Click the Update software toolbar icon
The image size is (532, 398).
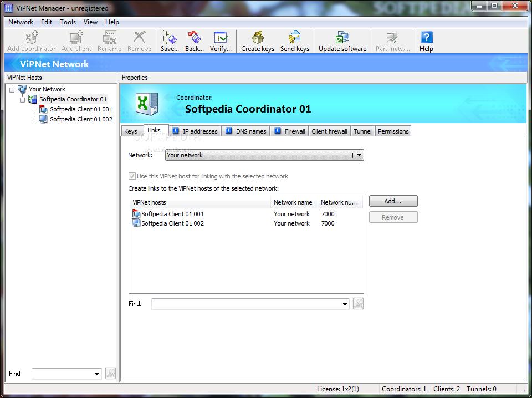[342, 38]
